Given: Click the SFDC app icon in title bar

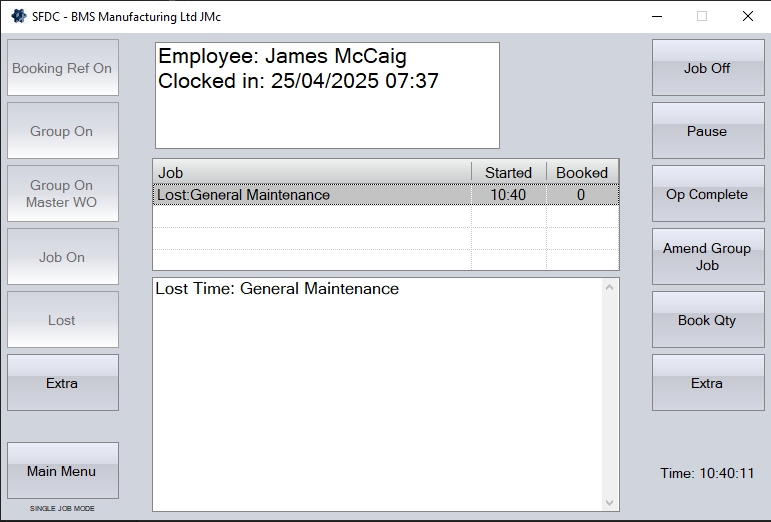Looking at the screenshot, I should pyautogui.click(x=18, y=16).
